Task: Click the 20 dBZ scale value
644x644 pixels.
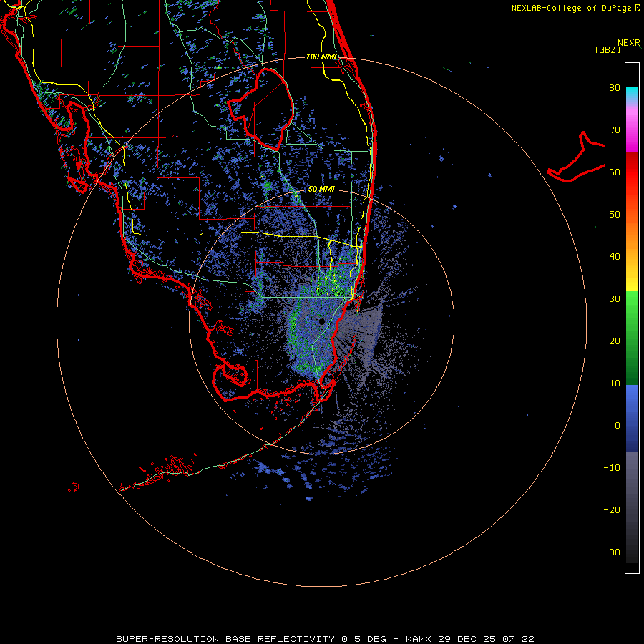Action: (615, 341)
